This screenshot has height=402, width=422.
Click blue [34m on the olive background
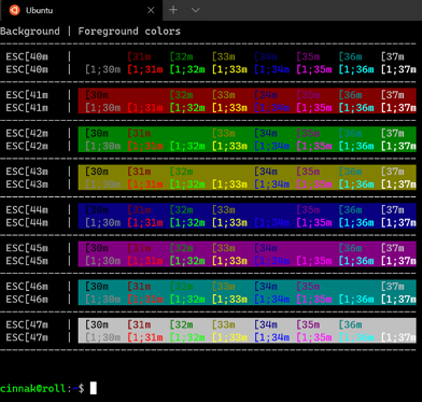(x=266, y=172)
